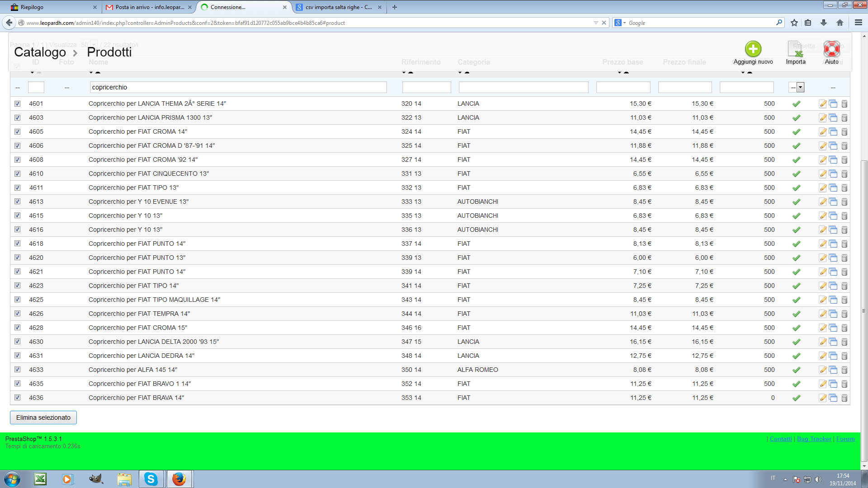868x488 pixels.
Task: Switch to the Posta in arrivo tab
Action: point(148,7)
